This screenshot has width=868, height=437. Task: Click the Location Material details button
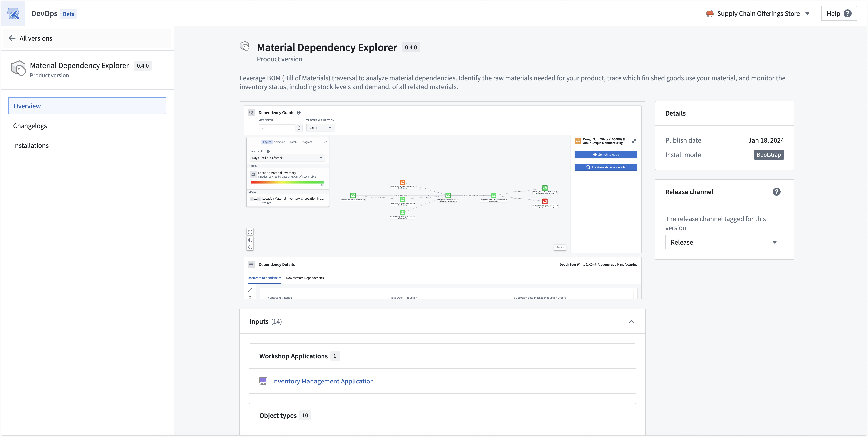tap(605, 167)
